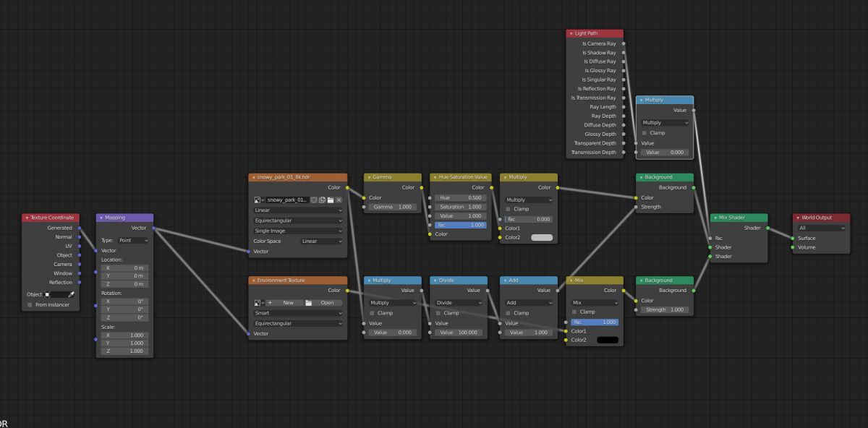Click the Fac input socket of Mix Shader
868x428 pixels.
tap(710, 238)
